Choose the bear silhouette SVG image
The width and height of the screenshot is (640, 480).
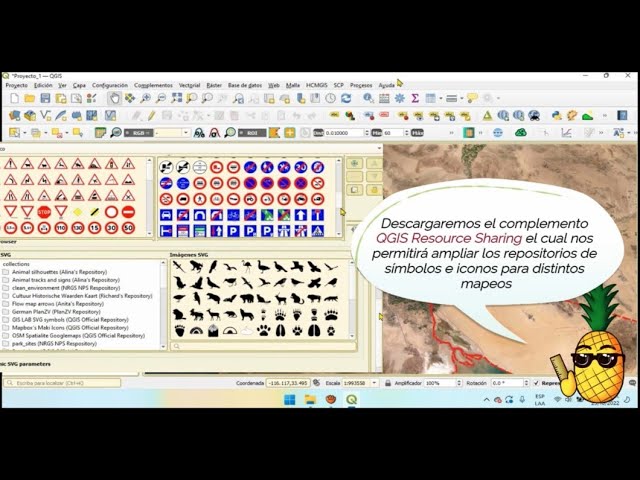(247, 299)
